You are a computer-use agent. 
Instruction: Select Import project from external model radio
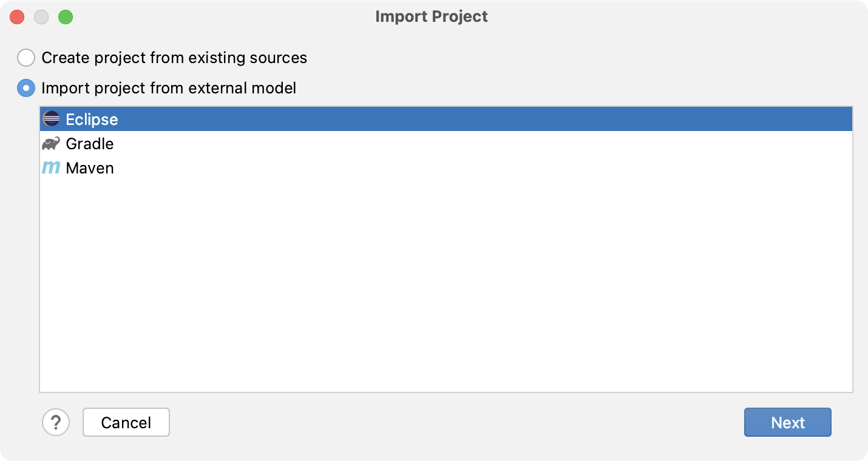point(26,88)
